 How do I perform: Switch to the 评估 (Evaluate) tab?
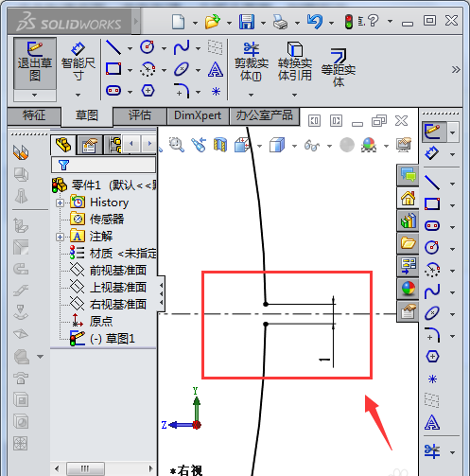click(x=140, y=115)
